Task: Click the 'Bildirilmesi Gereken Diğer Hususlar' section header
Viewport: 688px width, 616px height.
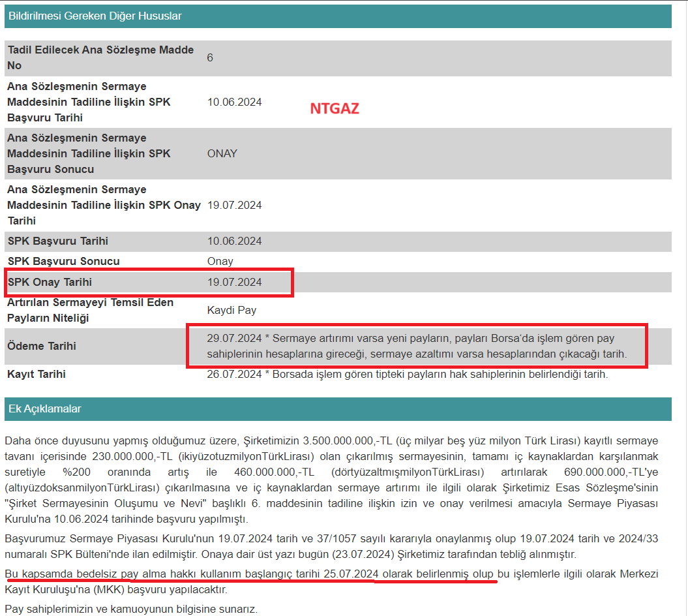Action: coord(338,16)
